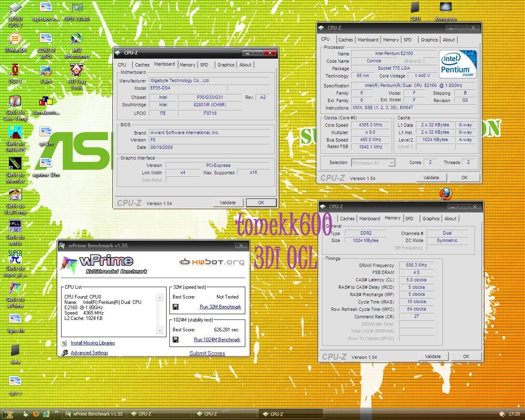Click Validate in Mainboard CPU-Z window
The image size is (525, 420).
(228, 203)
